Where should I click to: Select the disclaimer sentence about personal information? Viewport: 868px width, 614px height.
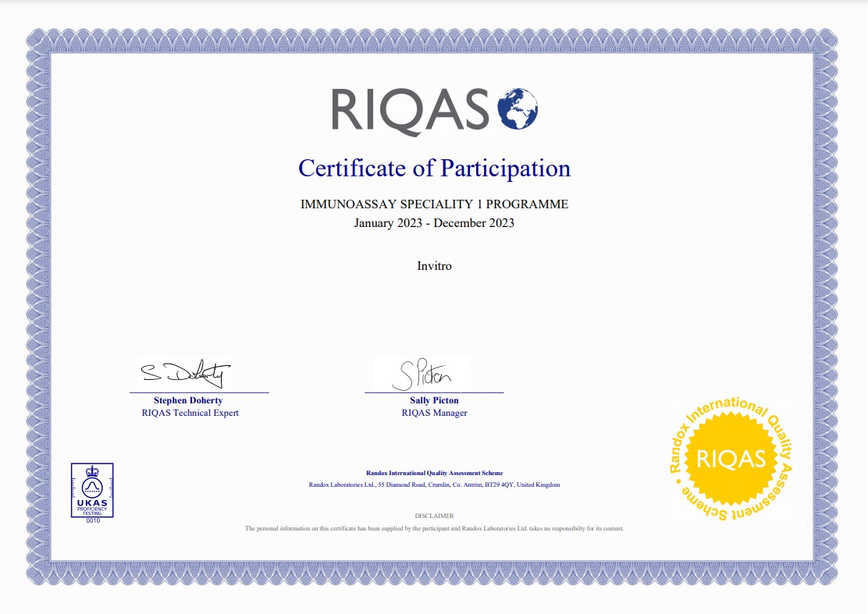pyautogui.click(x=434, y=528)
